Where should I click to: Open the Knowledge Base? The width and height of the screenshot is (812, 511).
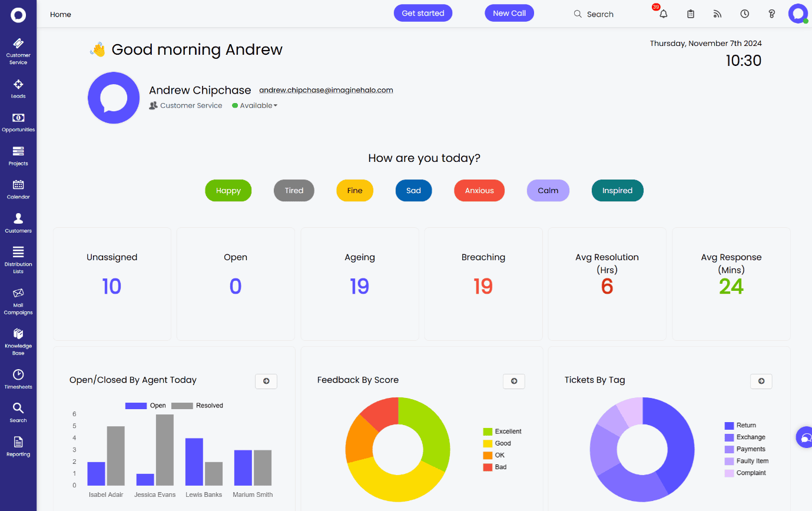(x=18, y=340)
